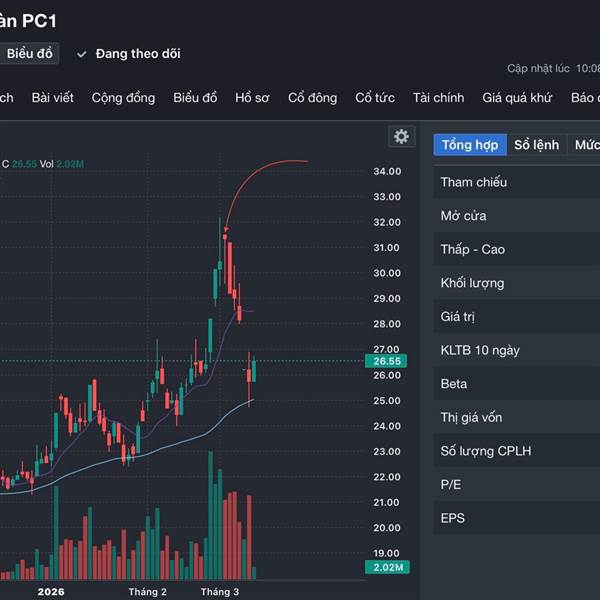Open Tài chính tab

pyautogui.click(x=438, y=97)
